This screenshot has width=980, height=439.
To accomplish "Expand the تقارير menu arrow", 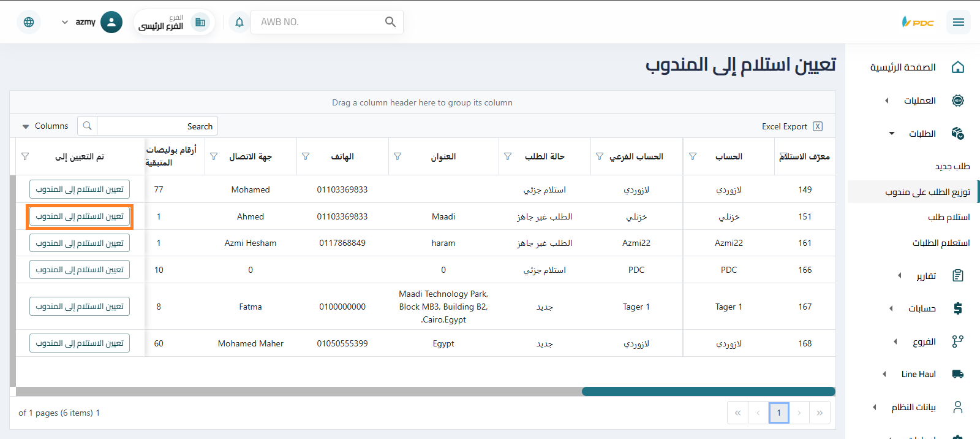I will coord(899,276).
